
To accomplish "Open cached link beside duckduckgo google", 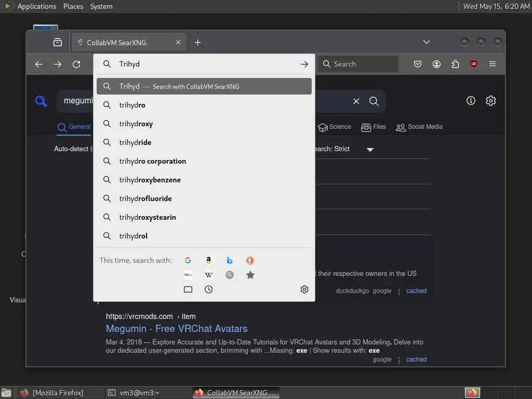I will click(416, 291).
